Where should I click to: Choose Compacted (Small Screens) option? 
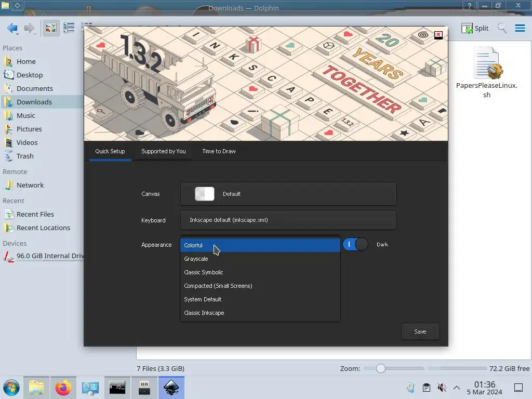coord(260,286)
